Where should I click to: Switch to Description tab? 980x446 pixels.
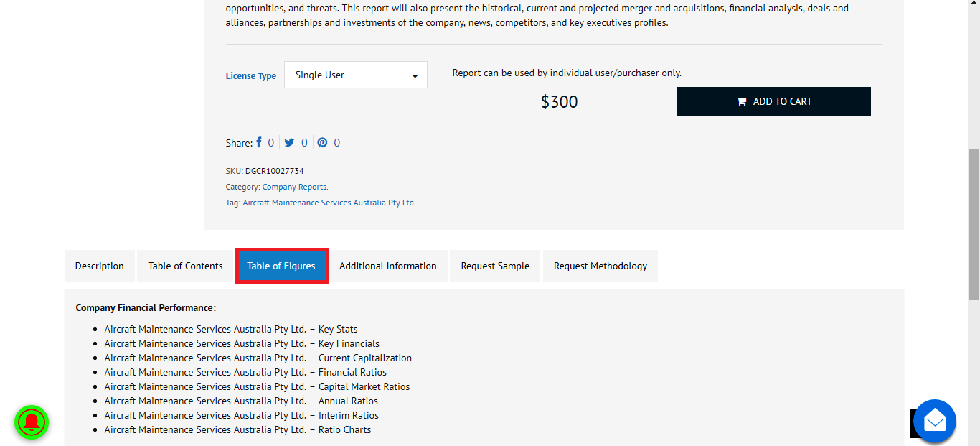(99, 266)
